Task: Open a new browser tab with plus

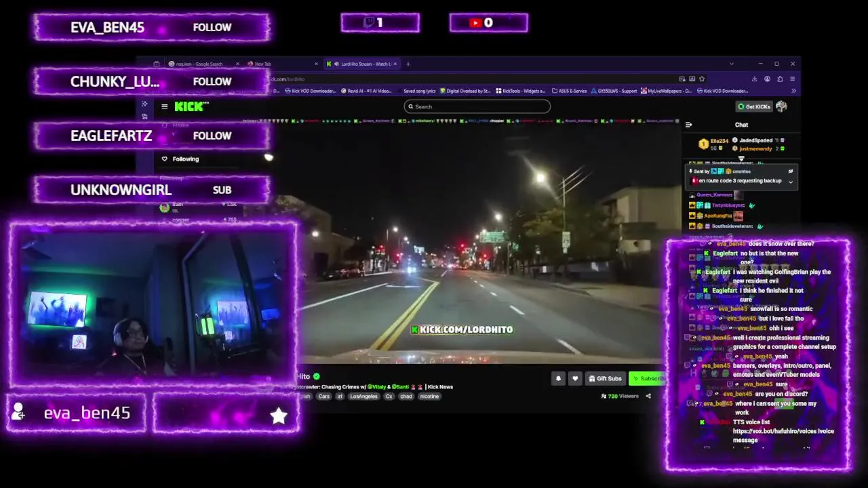Action: (408, 64)
